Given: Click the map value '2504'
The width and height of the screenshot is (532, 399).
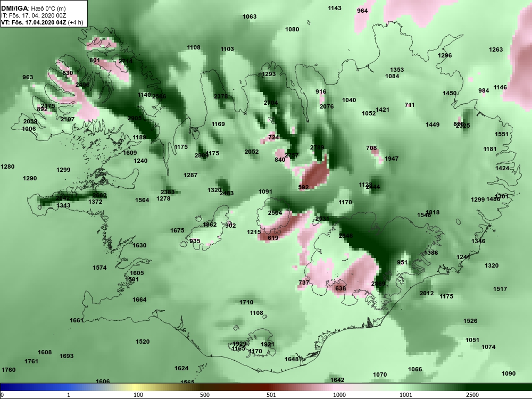Looking at the screenshot, I should point(275,213).
